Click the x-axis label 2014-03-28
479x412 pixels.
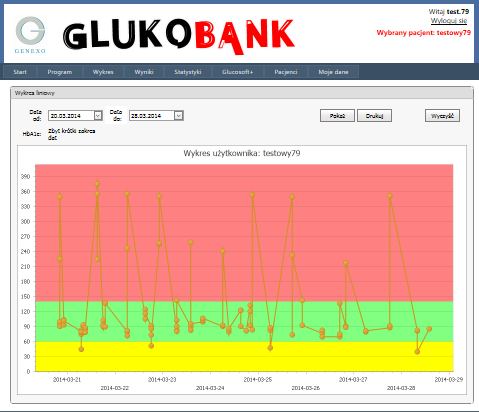pyautogui.click(x=401, y=388)
